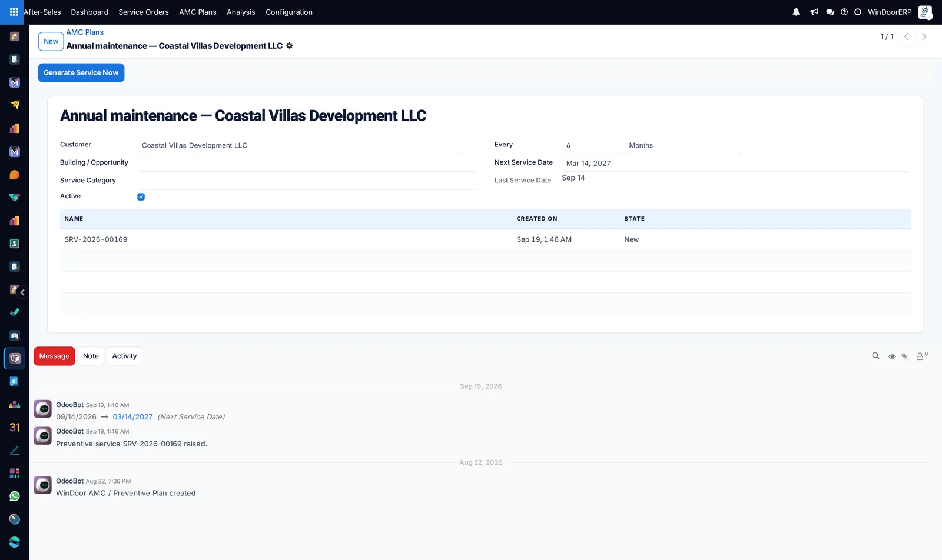Open the dollar invoice sidebar app
The image size is (942, 560).
[x=15, y=382]
